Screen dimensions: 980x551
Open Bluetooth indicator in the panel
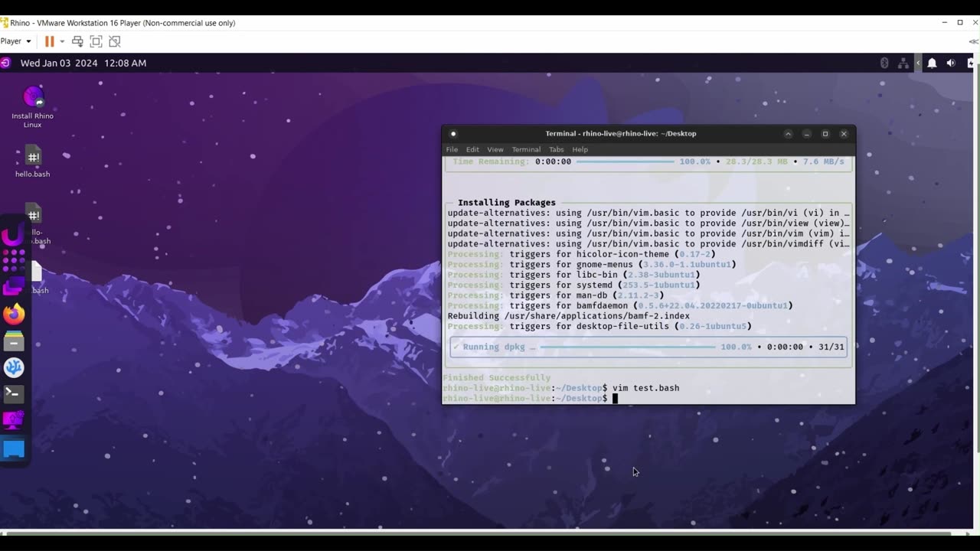tap(884, 63)
